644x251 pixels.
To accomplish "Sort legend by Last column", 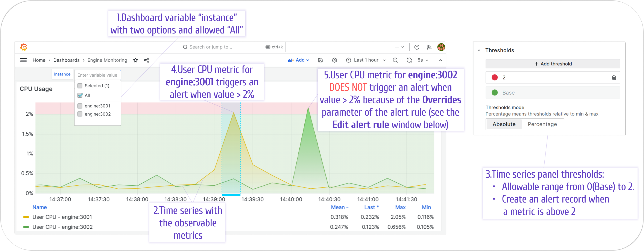I will [x=371, y=207].
